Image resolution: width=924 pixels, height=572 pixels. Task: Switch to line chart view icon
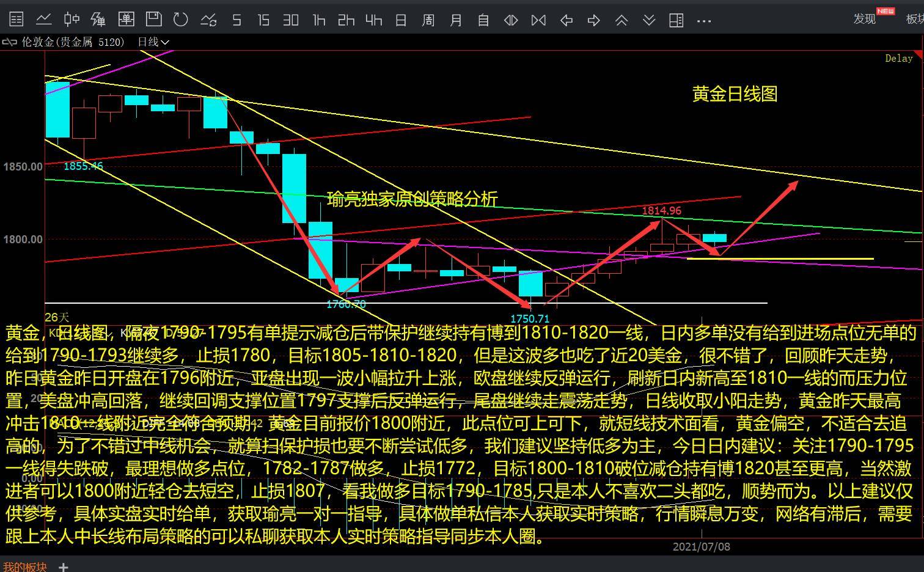click(x=43, y=20)
